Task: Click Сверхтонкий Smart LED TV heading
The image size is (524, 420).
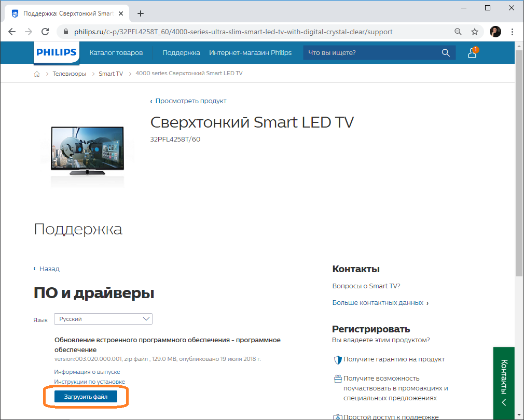Action: 252,122
